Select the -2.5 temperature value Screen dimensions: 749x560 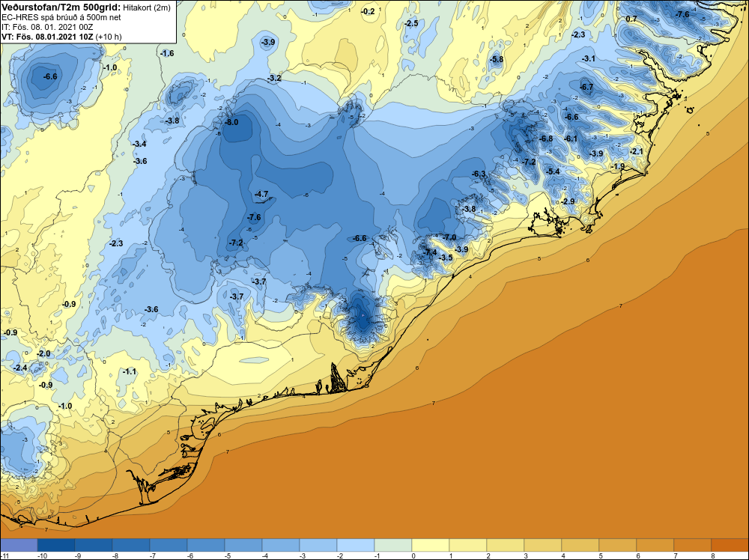[410, 23]
